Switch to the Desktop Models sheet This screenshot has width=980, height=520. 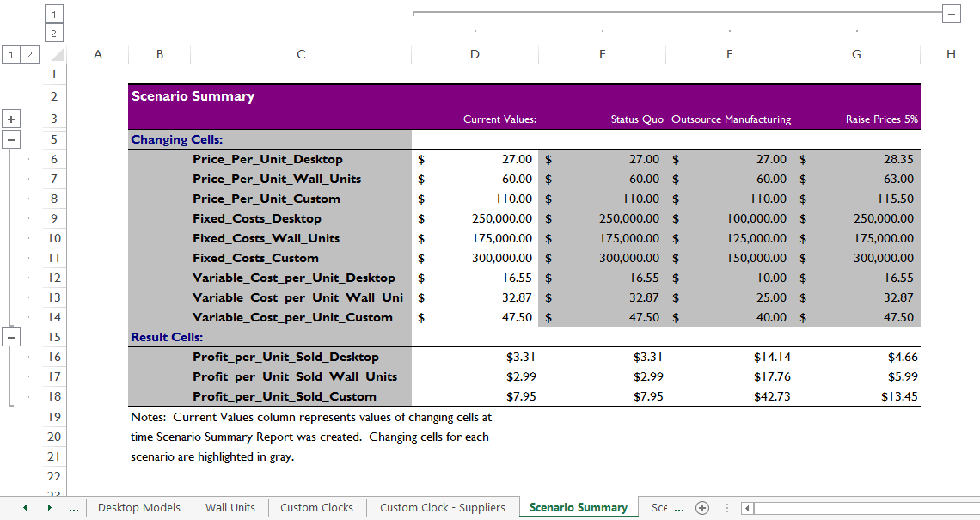click(138, 508)
